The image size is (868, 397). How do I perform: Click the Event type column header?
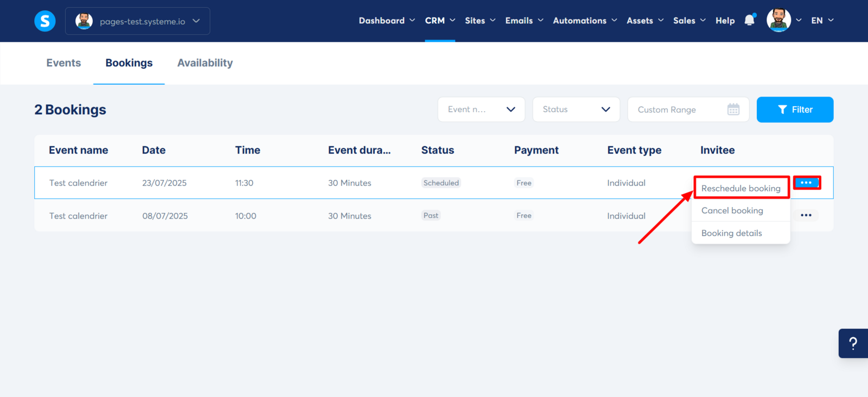pos(634,150)
